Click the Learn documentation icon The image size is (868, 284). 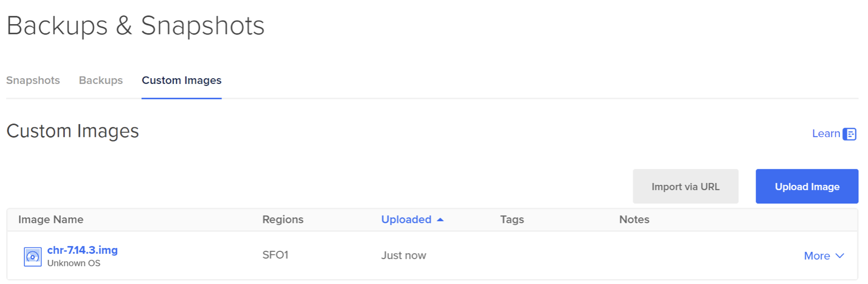849,134
